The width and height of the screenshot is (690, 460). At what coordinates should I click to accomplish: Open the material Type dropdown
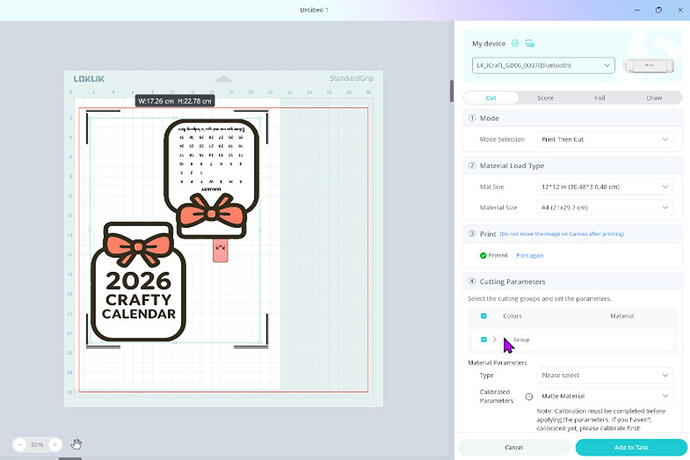[x=603, y=375]
